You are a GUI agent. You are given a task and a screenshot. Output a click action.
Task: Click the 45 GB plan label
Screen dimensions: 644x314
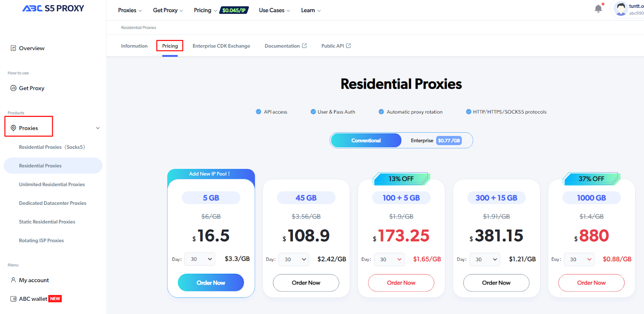[306, 198]
